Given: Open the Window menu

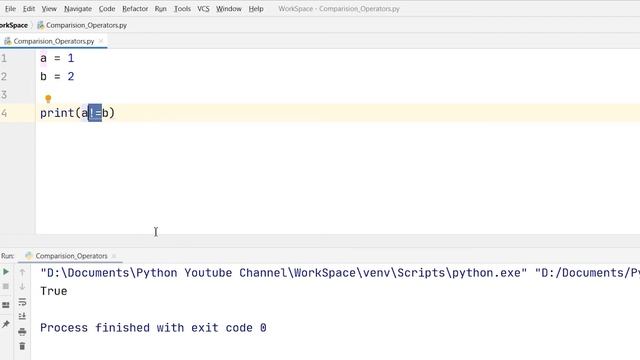Looking at the screenshot, I should [229, 9].
